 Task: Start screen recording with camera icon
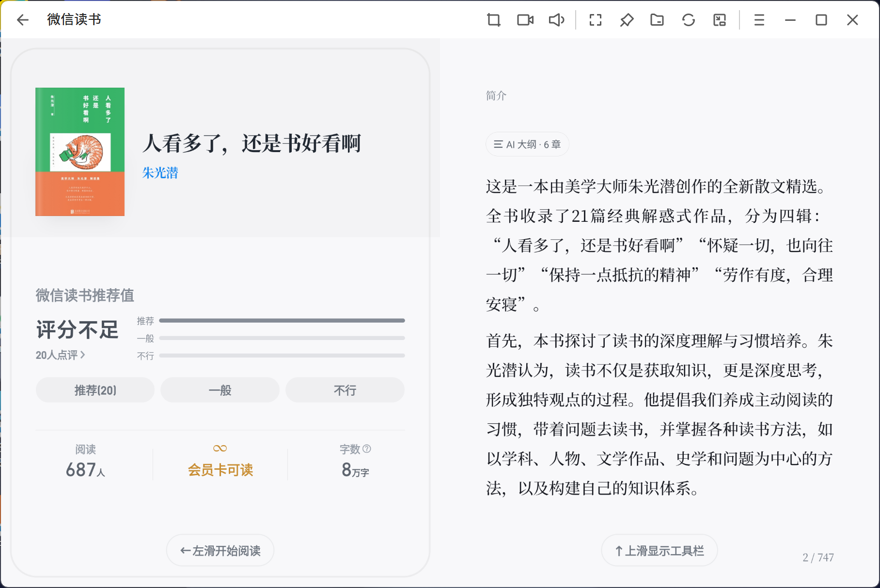point(525,20)
